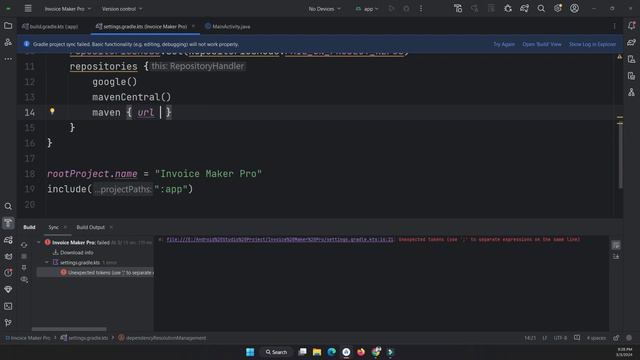Toggle the Build tool window icon
The width and height of the screenshot is (640, 360).
point(8,223)
